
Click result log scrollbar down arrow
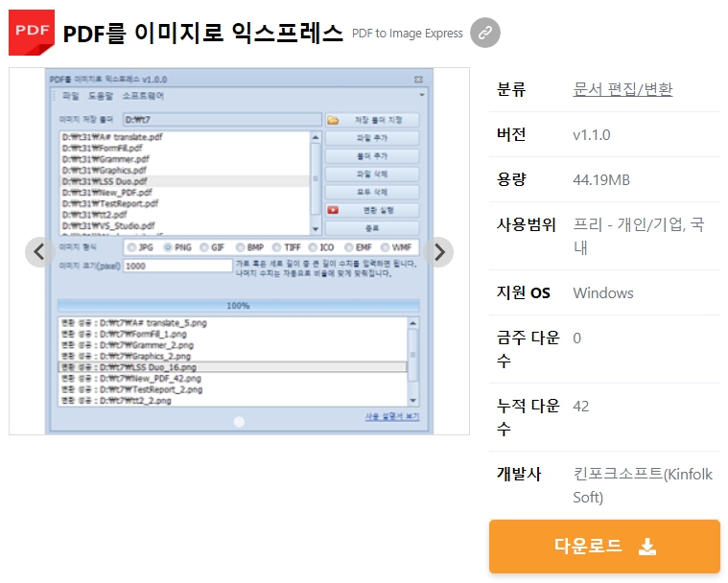click(x=412, y=401)
